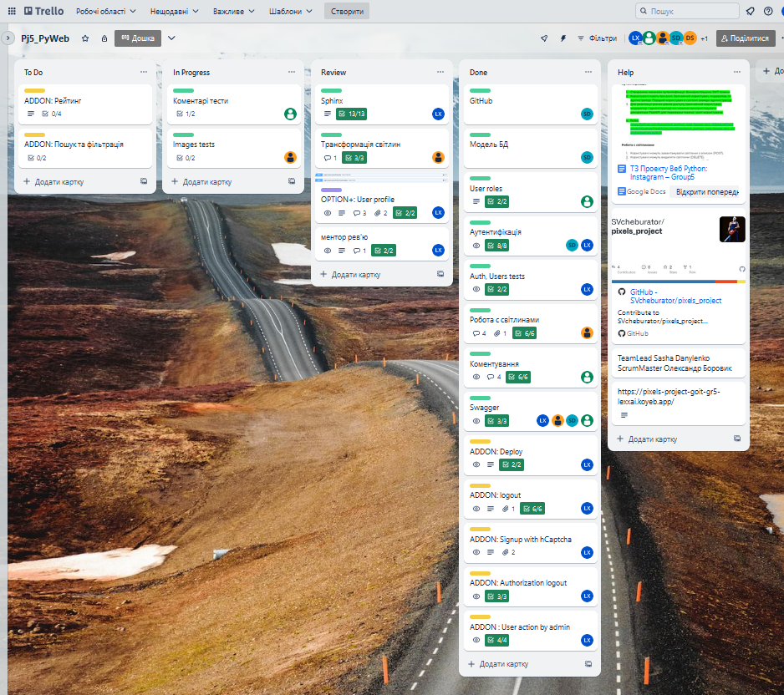Open the app switcher grid icon

point(12,11)
